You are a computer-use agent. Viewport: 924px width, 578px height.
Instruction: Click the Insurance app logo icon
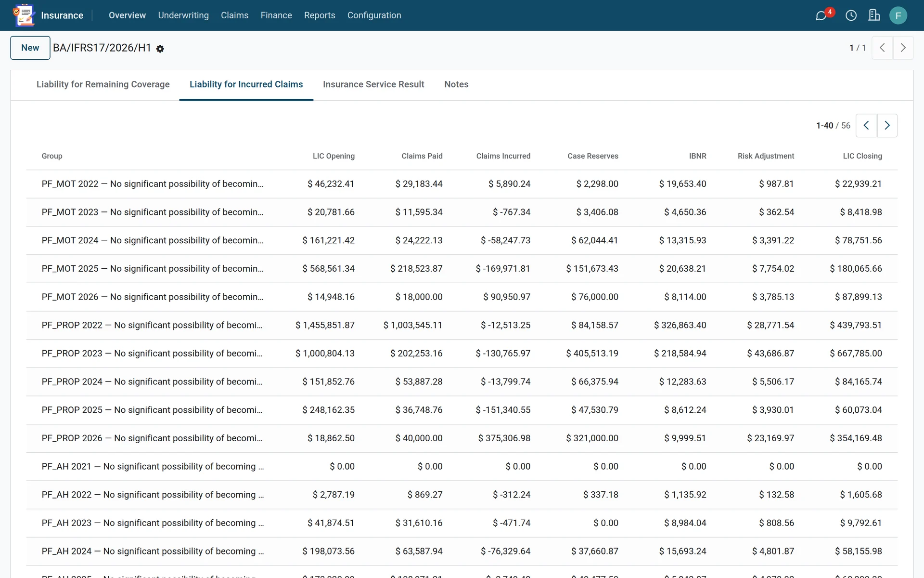point(24,15)
